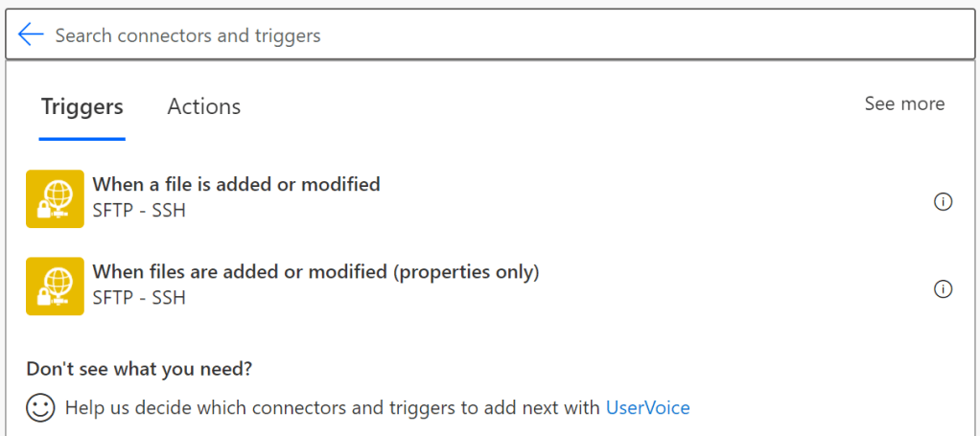Click the See more link
This screenshot has height=436, width=980.
click(x=904, y=103)
